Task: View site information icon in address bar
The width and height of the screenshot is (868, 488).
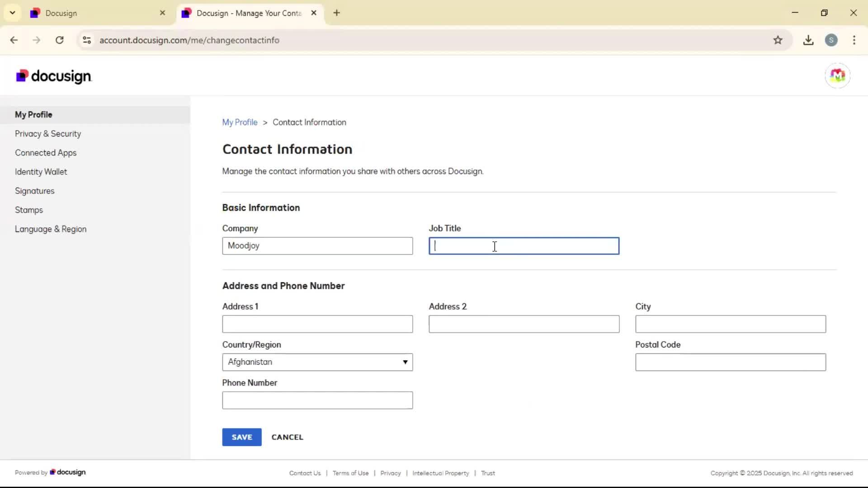Action: 87,40
